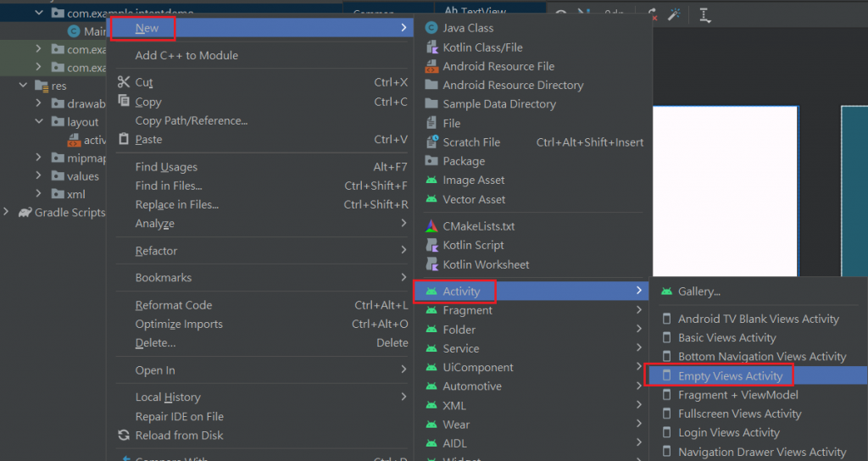Click the Kotlin Class/File icon

[431, 47]
